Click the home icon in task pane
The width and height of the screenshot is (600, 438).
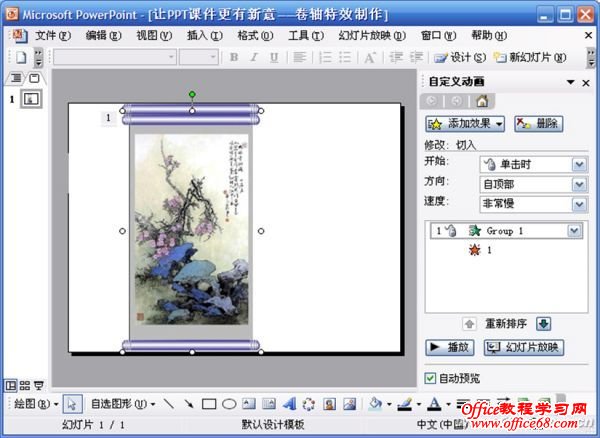coord(481,100)
